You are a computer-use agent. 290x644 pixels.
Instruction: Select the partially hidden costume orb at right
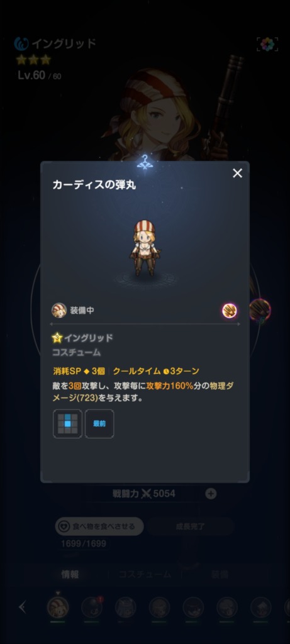(260, 310)
